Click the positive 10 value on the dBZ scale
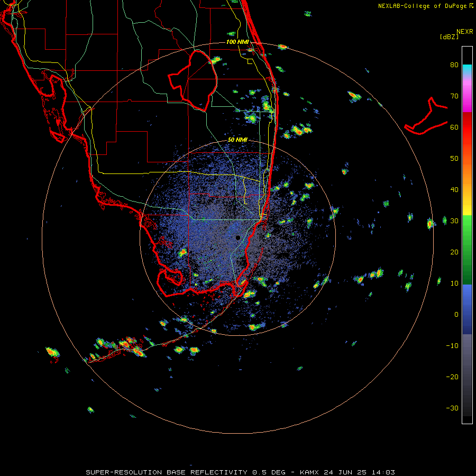Image resolution: width=476 pixels, height=476 pixels. click(x=454, y=283)
